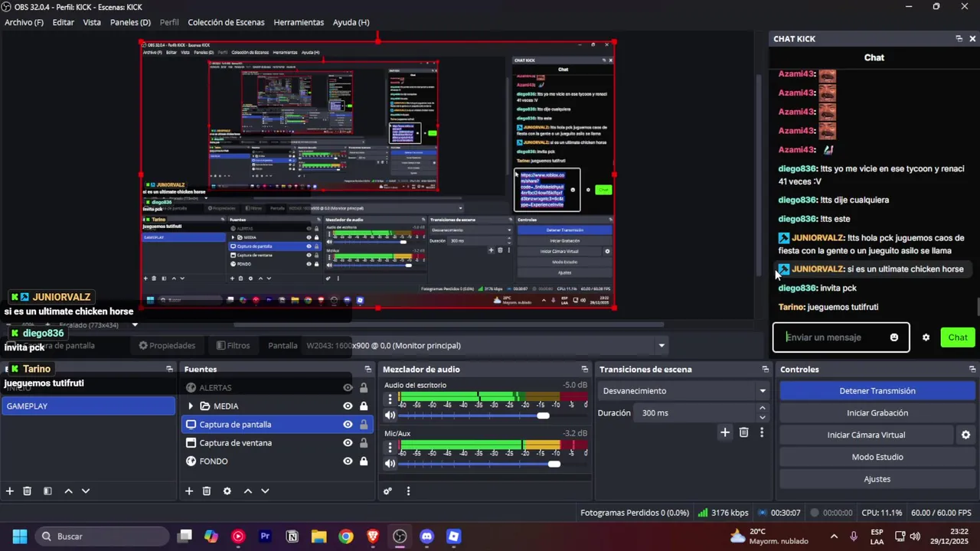Remove scene transition trash icon

pos(743,432)
